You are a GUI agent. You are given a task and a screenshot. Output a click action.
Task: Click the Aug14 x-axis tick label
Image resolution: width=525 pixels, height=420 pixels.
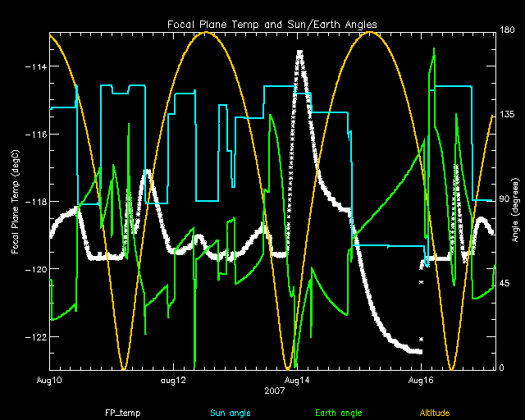click(296, 381)
